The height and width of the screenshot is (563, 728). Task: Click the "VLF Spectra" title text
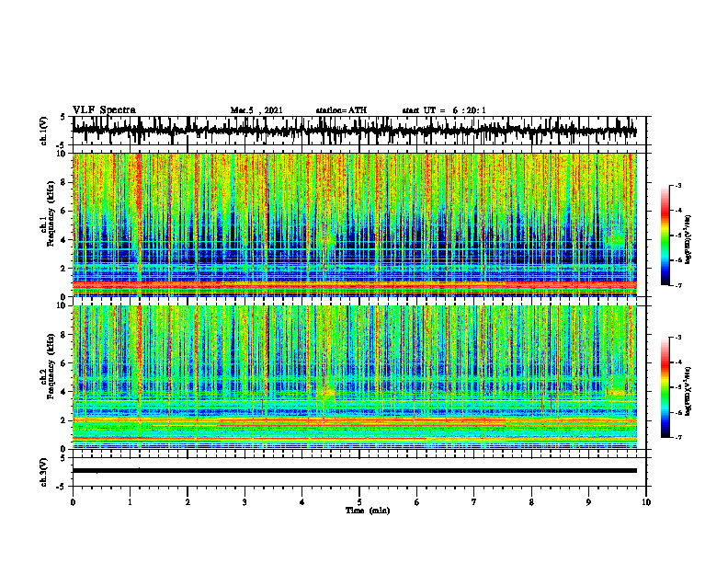104,110
